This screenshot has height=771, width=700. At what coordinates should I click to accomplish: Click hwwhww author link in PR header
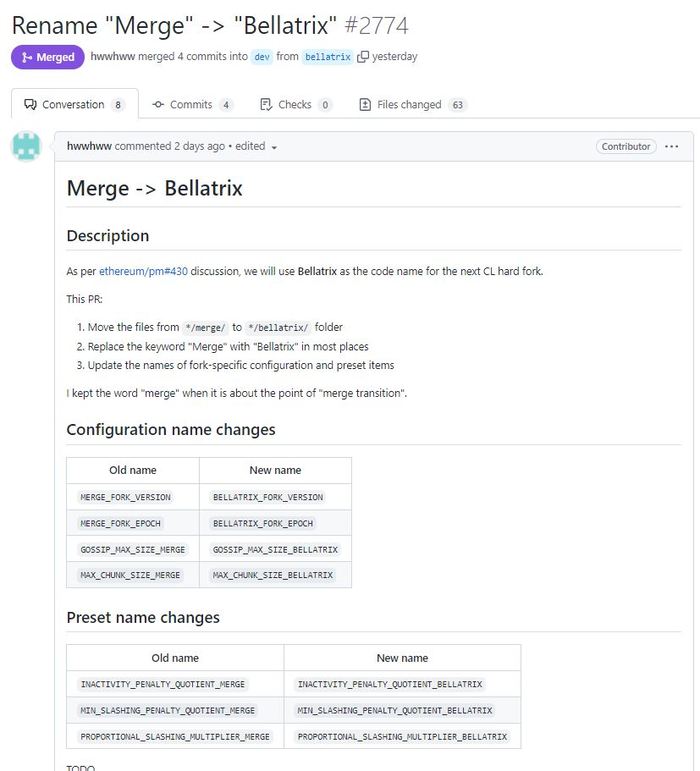[112, 57]
